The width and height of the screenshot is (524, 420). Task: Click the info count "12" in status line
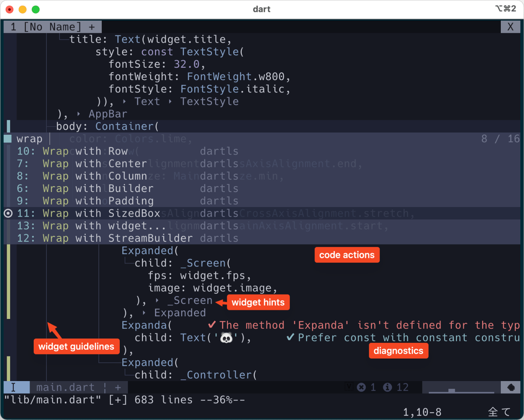[x=402, y=387]
